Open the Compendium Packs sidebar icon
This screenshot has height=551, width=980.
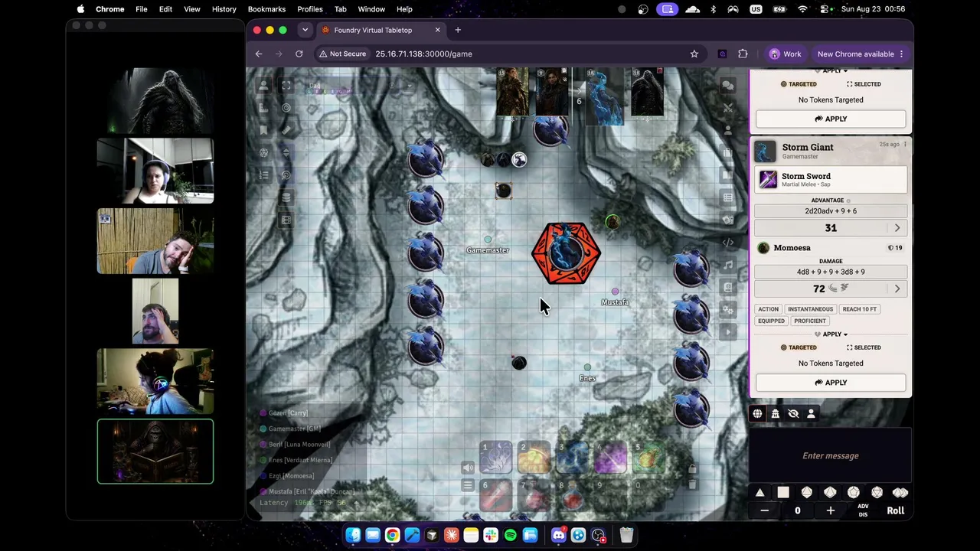[728, 287]
